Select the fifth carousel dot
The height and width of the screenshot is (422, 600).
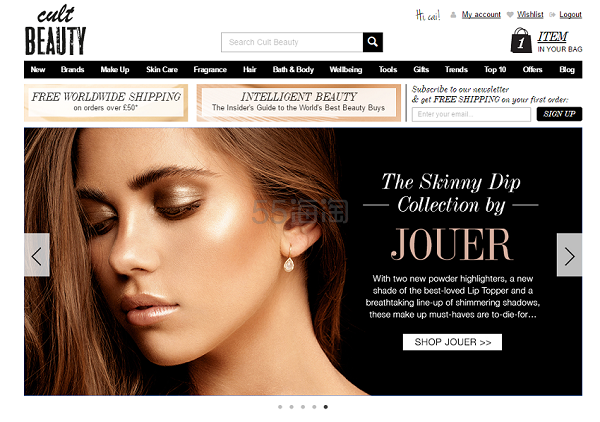(x=326, y=407)
